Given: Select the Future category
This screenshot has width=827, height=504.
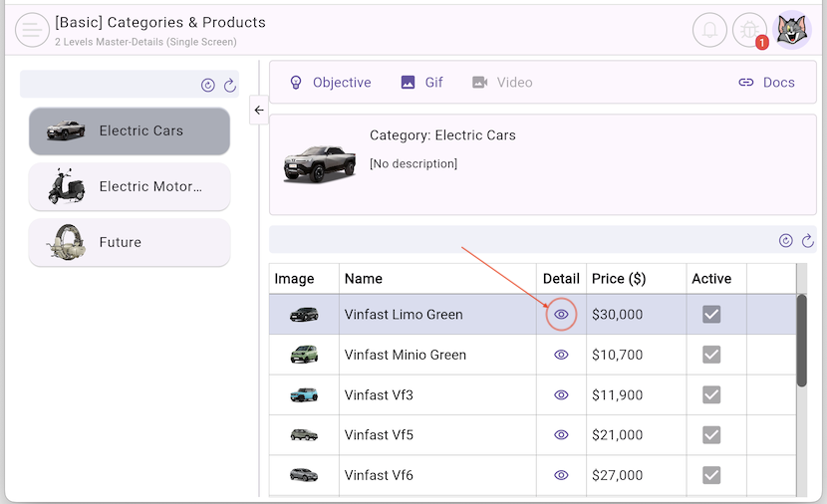Looking at the screenshot, I should [x=130, y=242].
